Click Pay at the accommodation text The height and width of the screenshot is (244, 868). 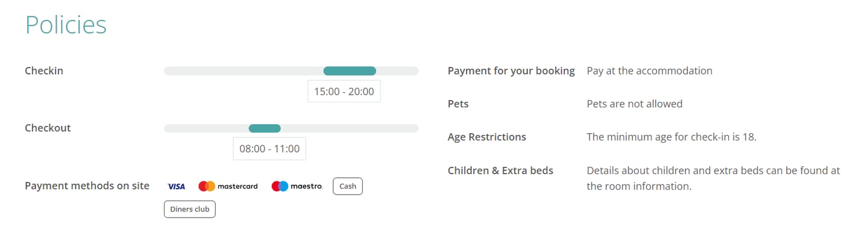(649, 70)
